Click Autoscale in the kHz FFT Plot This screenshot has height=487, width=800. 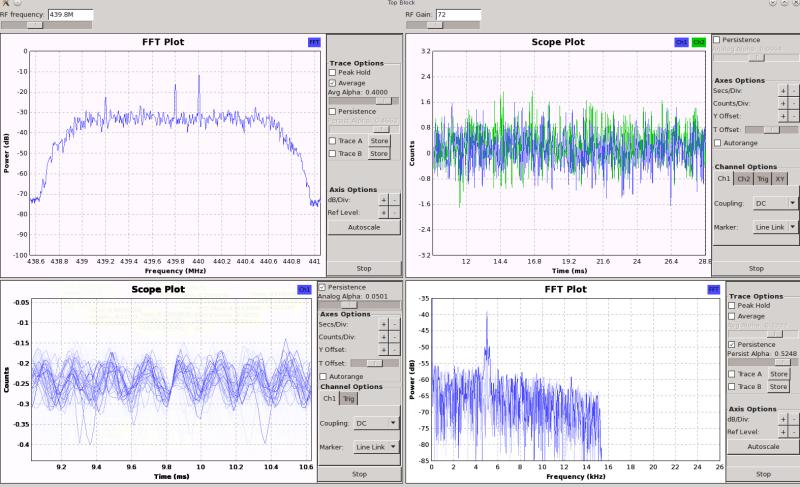pyautogui.click(x=763, y=447)
